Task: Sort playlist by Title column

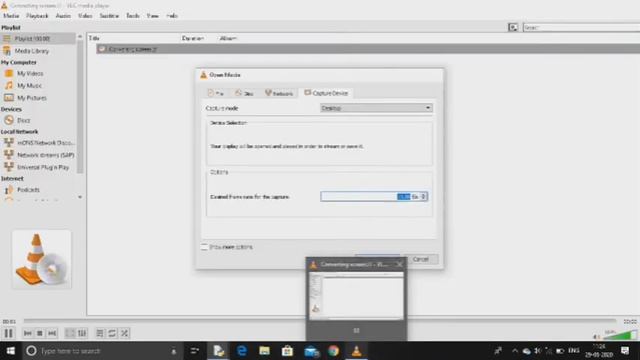Action: point(94,38)
